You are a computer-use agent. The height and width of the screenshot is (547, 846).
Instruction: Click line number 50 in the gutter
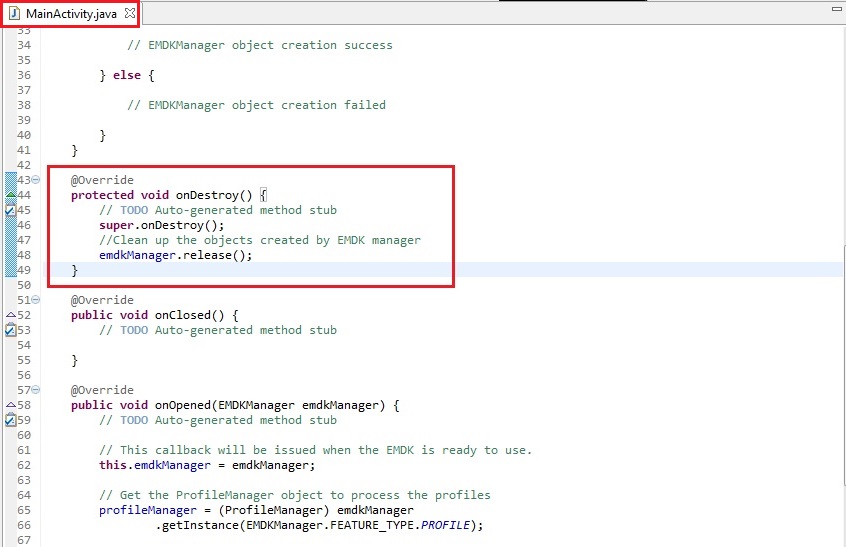click(25, 285)
